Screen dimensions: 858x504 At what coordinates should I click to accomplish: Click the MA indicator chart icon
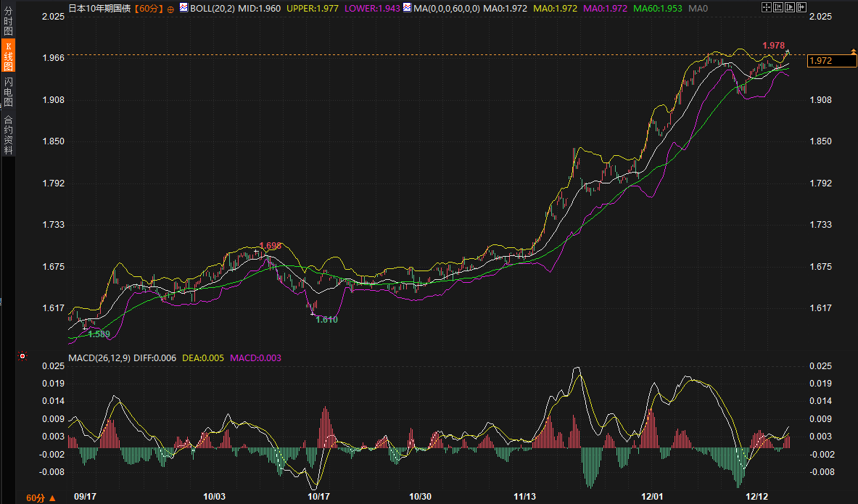[x=408, y=8]
